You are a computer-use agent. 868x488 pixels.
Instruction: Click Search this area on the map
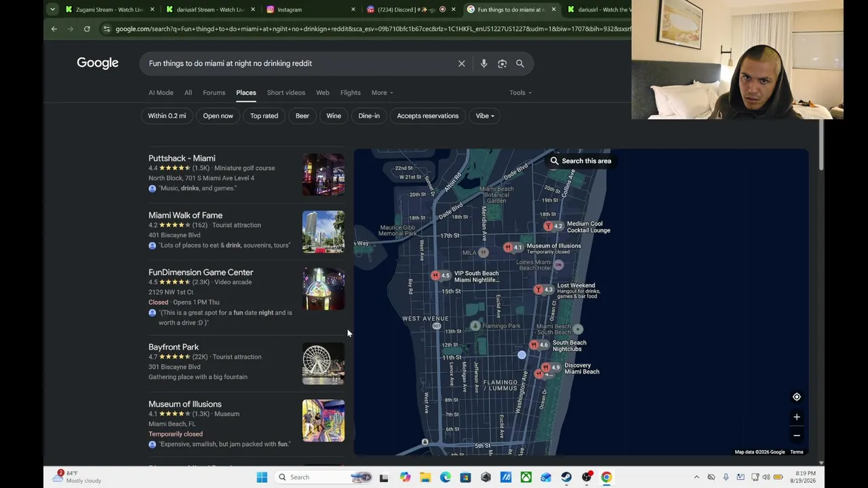tap(580, 161)
